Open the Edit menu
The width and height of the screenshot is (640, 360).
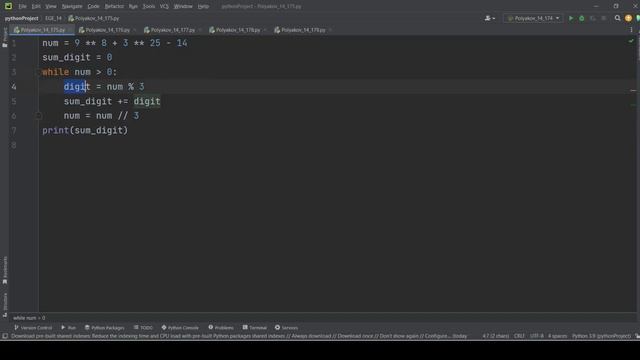tap(36, 6)
